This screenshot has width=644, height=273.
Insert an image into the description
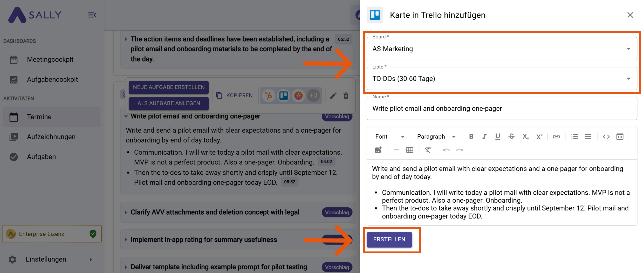(378, 150)
